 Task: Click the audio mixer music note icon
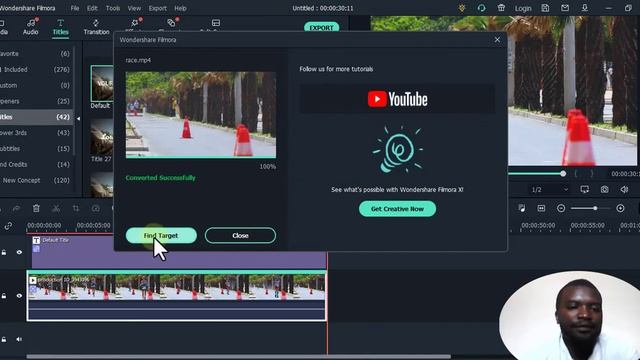521,208
